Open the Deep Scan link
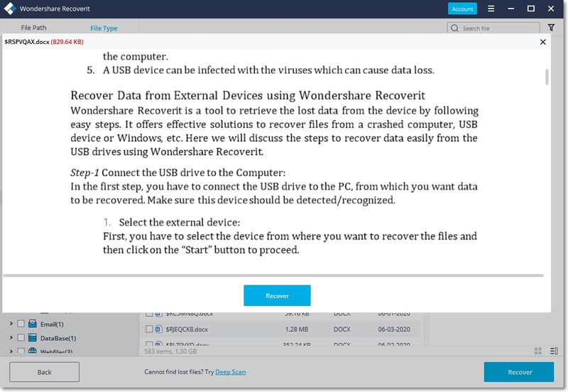 (230, 371)
